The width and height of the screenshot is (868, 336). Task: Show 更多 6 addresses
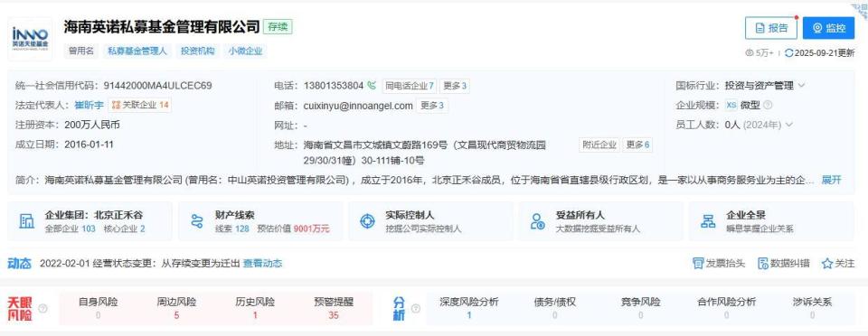(x=637, y=145)
